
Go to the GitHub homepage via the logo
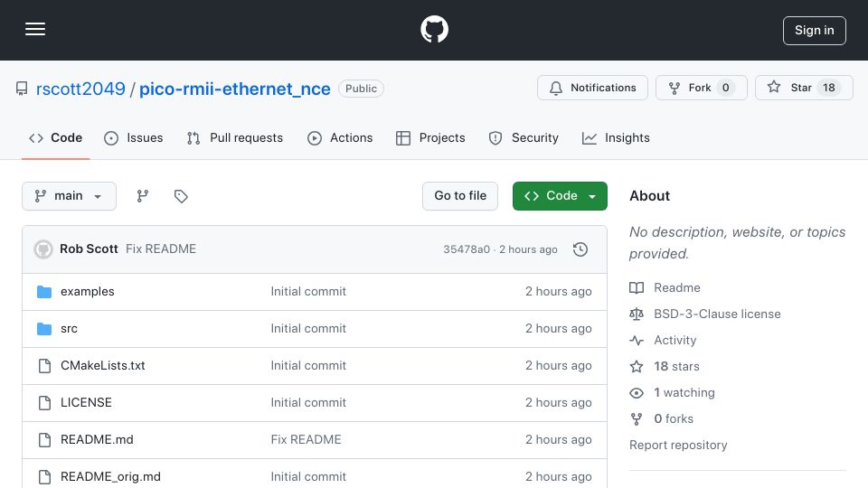point(434,29)
